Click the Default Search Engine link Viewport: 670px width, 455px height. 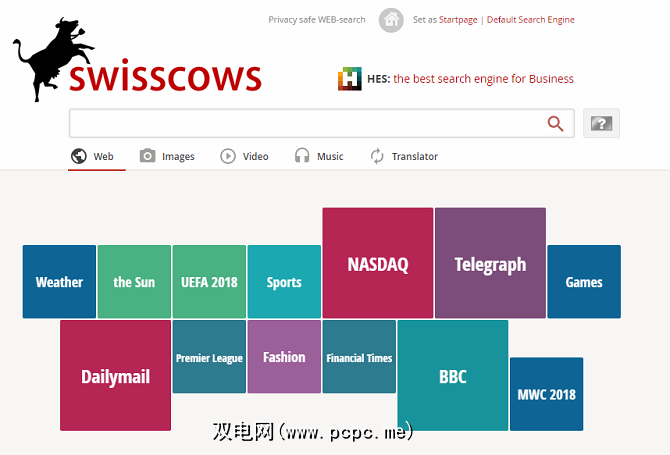click(530, 20)
